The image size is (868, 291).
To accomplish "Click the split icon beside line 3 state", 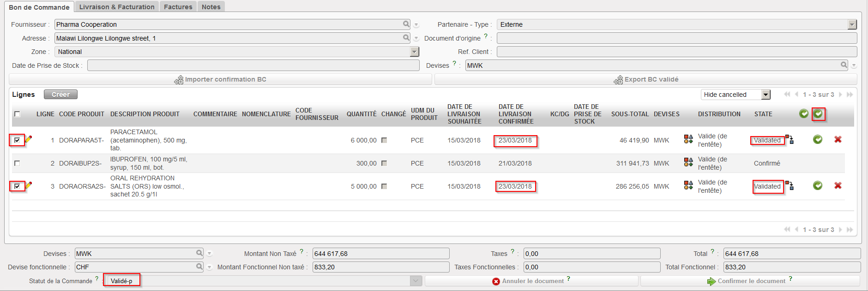I will pyautogui.click(x=790, y=185).
